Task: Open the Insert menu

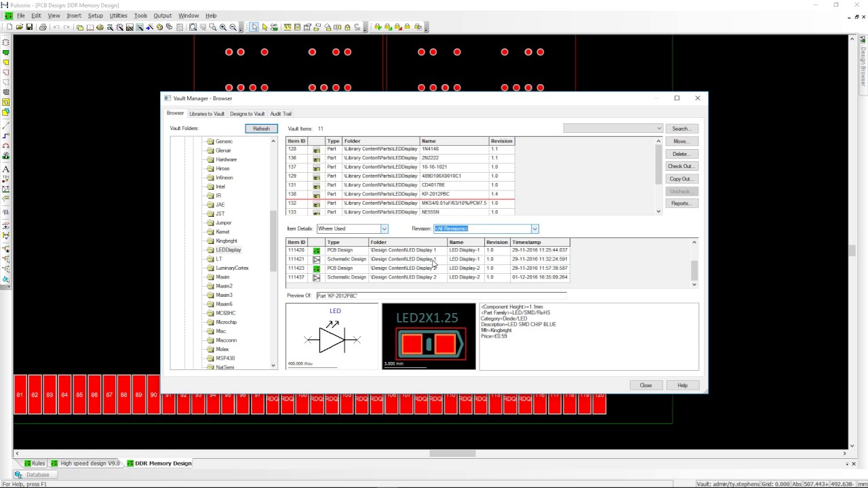Action: [74, 16]
